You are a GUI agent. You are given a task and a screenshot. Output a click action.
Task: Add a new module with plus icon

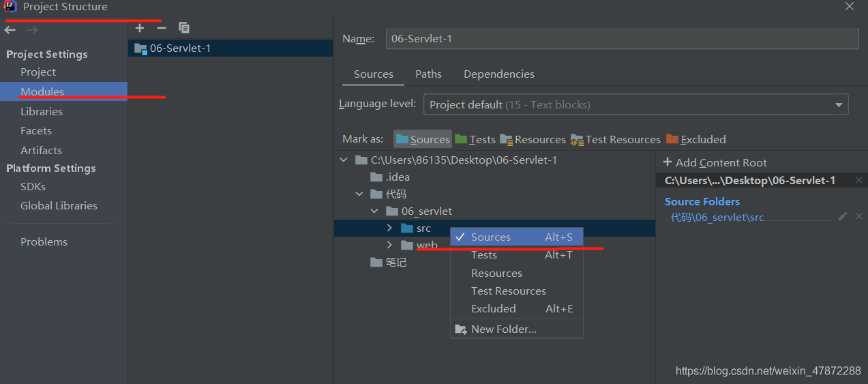(140, 28)
